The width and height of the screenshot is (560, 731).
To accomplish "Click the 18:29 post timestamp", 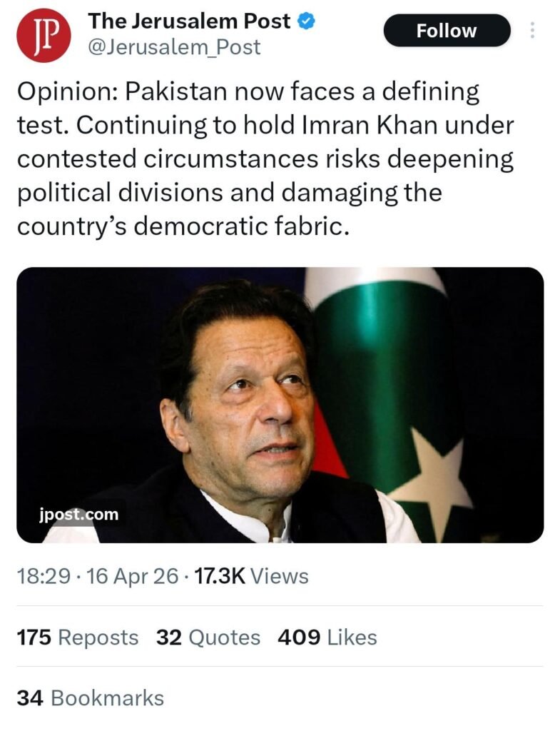I will [x=43, y=576].
